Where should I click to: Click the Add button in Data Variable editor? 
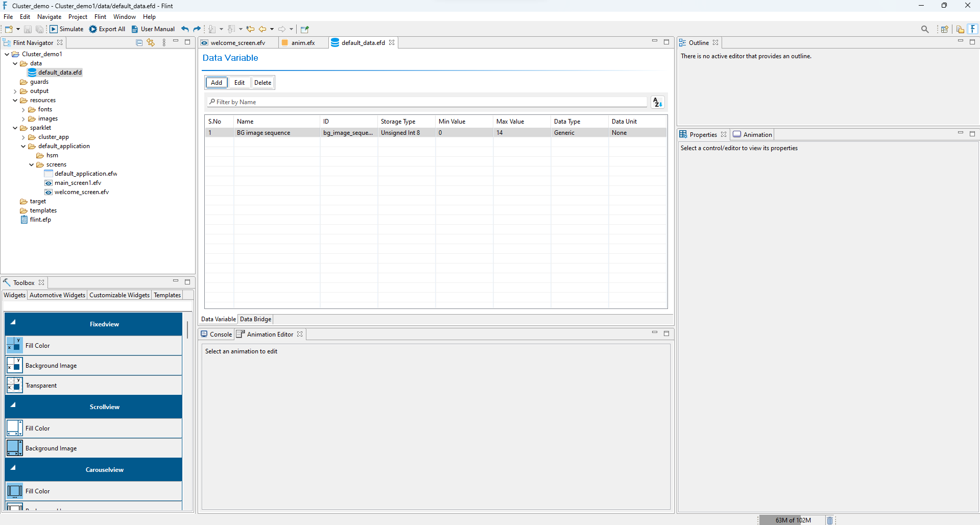tap(216, 82)
